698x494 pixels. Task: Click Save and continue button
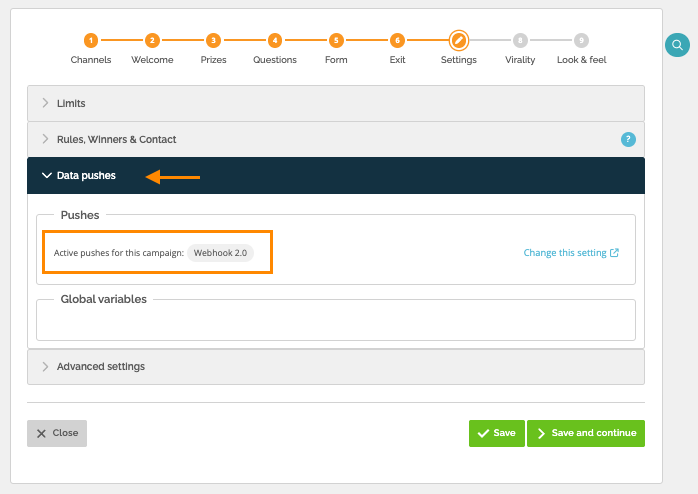coord(586,433)
